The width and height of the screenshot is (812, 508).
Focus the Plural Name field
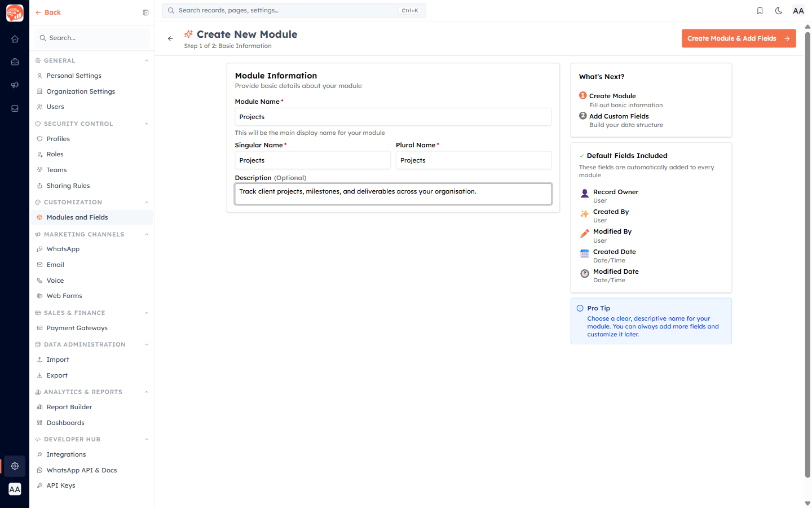(x=474, y=160)
